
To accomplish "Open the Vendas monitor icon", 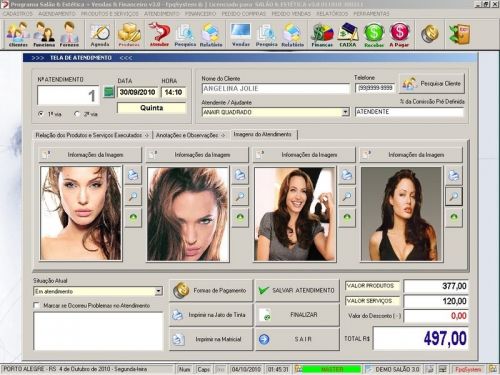I will (241, 34).
